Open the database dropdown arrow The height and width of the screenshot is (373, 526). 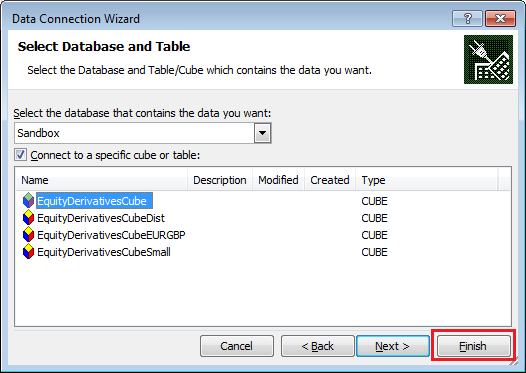(x=263, y=133)
